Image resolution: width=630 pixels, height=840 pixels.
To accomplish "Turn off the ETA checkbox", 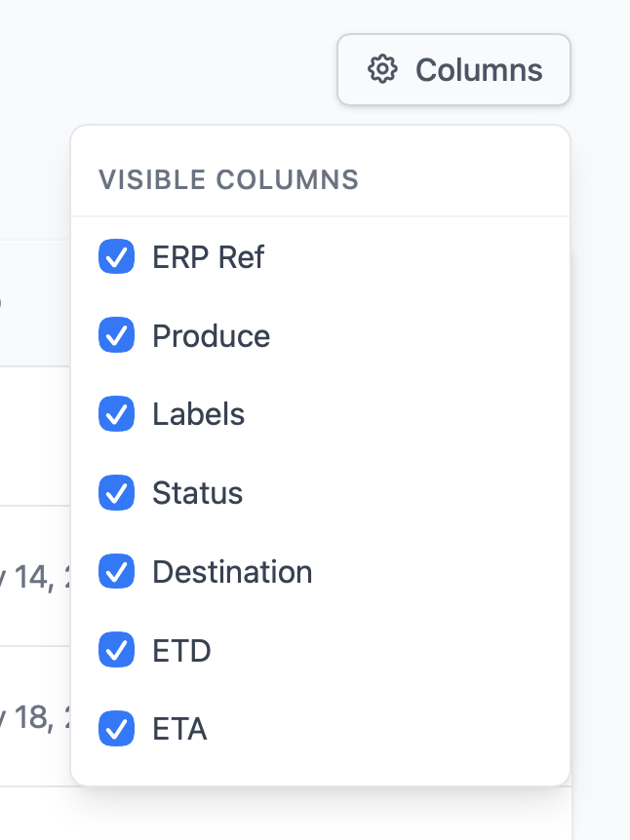I will click(116, 729).
